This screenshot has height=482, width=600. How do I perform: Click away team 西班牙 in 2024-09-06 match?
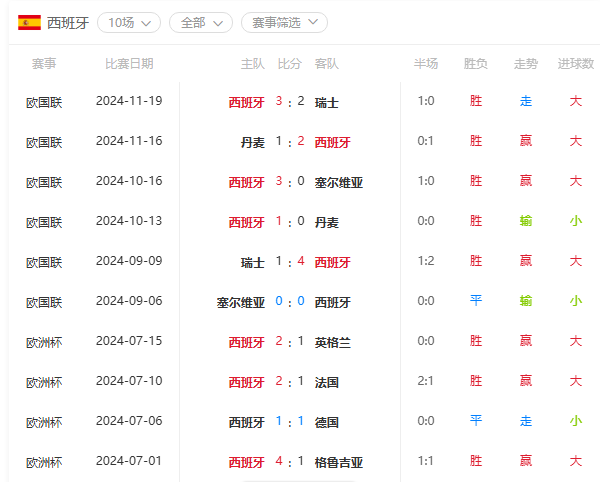click(x=333, y=303)
